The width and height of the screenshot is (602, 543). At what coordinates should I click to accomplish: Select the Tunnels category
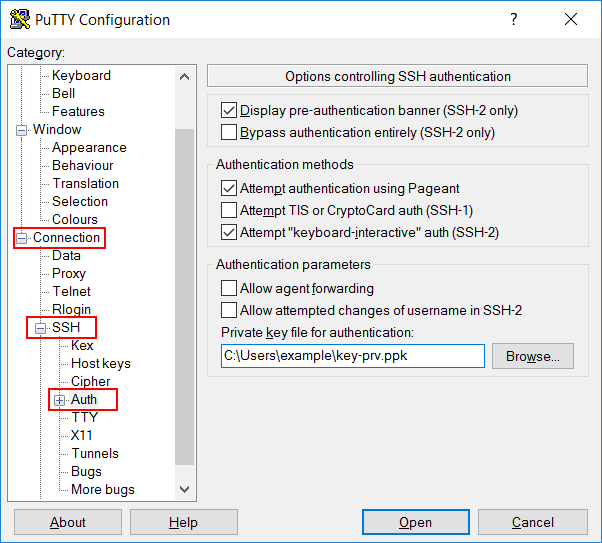(x=94, y=453)
